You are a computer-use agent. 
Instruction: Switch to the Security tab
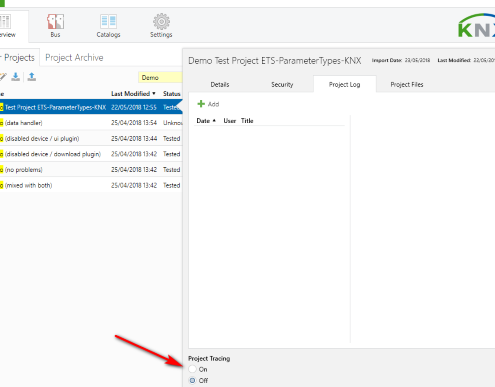282,85
